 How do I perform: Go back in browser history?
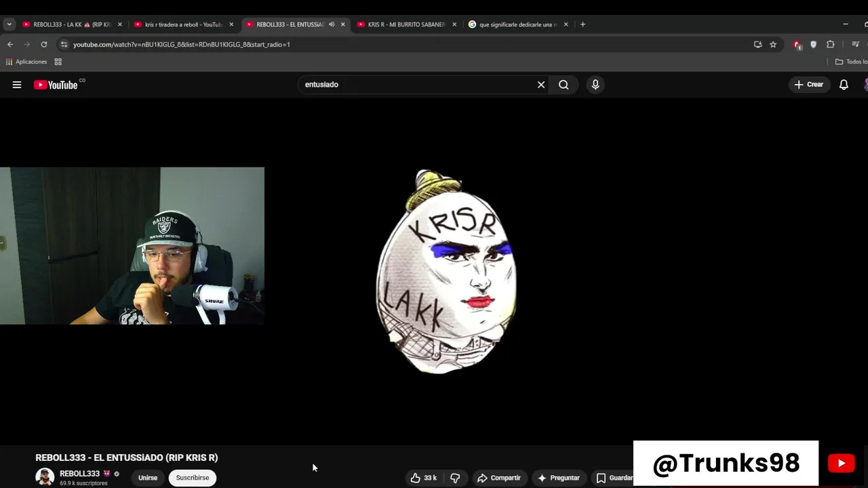(x=10, y=44)
